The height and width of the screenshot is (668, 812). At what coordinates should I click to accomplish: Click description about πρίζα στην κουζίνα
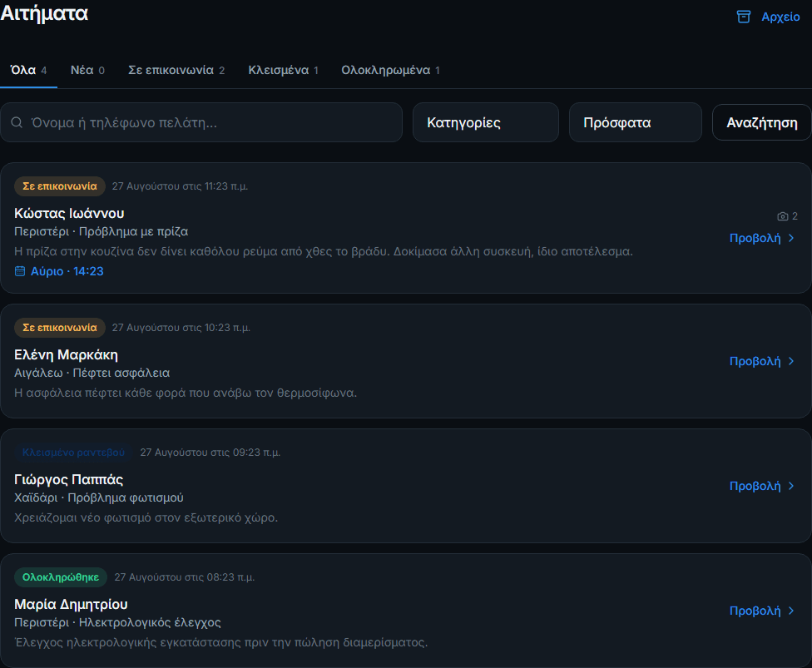324,251
